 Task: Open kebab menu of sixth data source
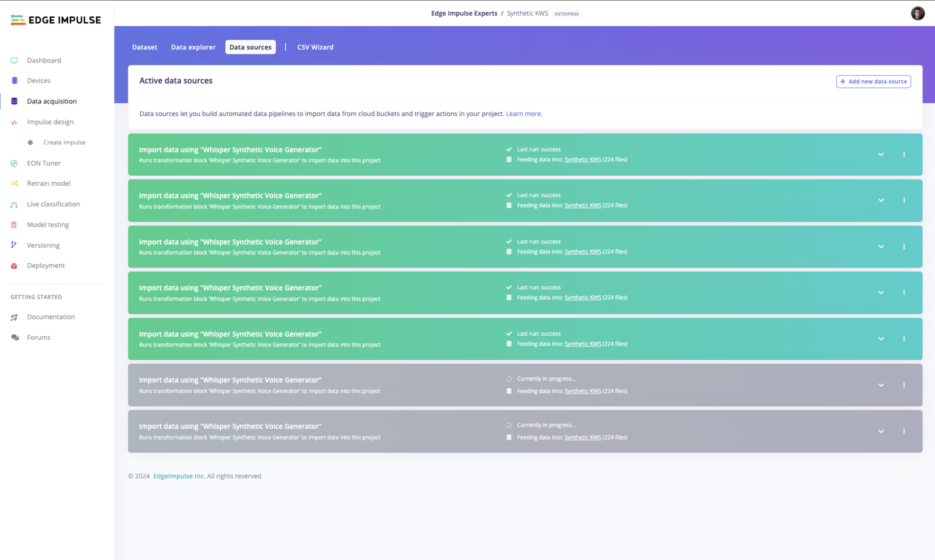[x=904, y=385]
